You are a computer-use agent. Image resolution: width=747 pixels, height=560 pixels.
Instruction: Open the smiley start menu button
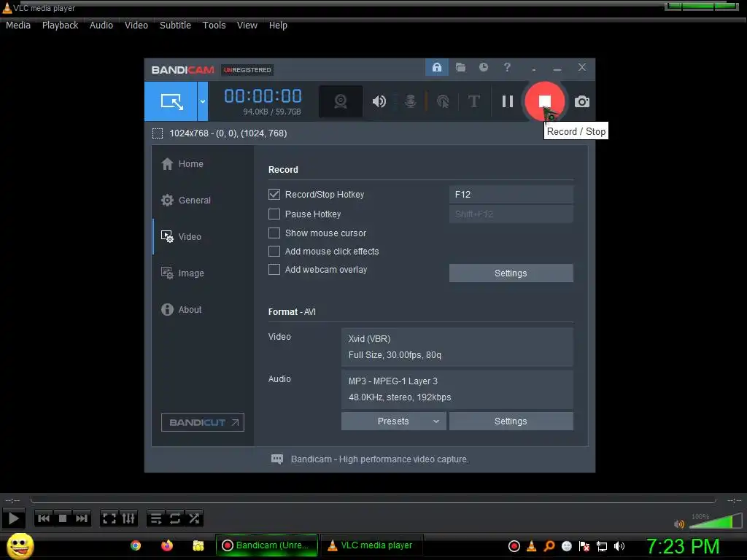click(x=20, y=545)
